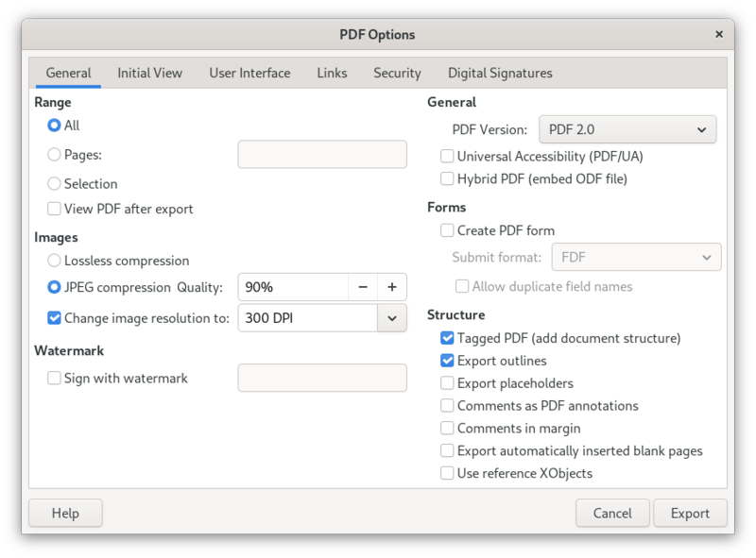
Task: Select JPEG compression for images
Action: (54, 287)
